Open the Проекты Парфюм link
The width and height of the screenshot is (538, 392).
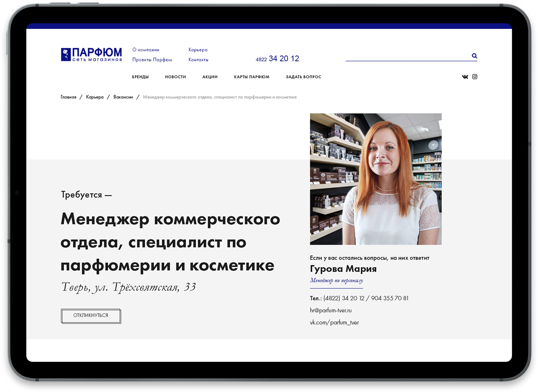[x=152, y=60]
